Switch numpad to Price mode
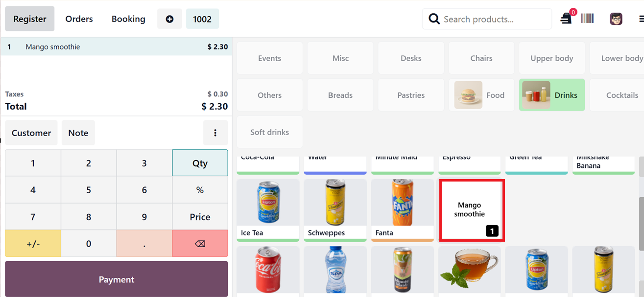The image size is (644, 297). click(x=200, y=217)
